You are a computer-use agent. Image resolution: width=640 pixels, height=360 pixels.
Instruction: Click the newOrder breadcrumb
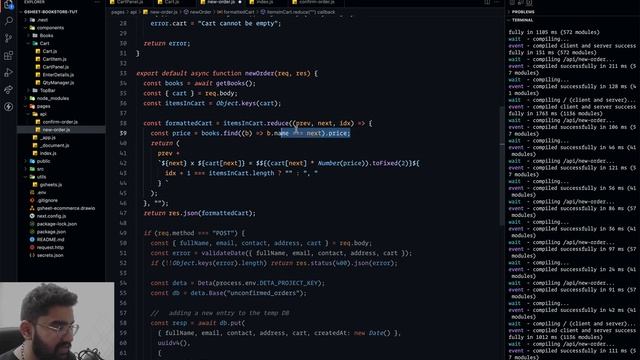click(x=197, y=12)
